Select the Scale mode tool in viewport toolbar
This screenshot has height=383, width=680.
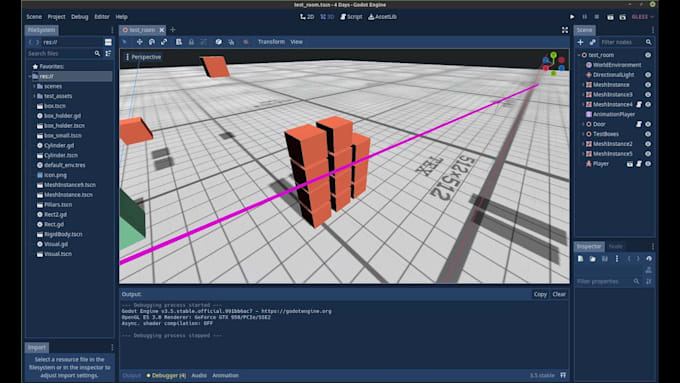[164, 42]
